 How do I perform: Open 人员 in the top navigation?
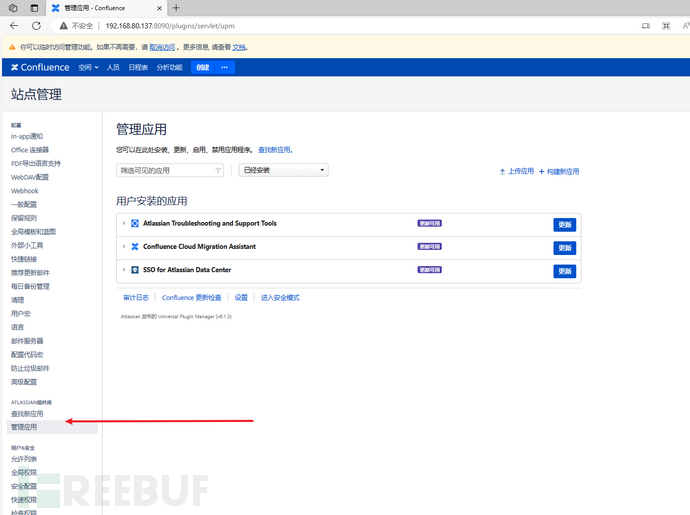click(x=113, y=67)
